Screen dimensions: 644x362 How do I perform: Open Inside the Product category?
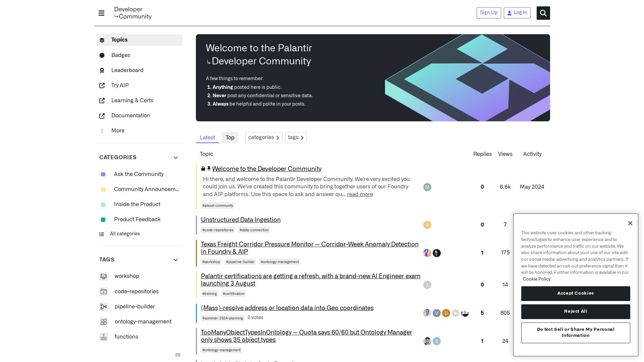[140, 204]
